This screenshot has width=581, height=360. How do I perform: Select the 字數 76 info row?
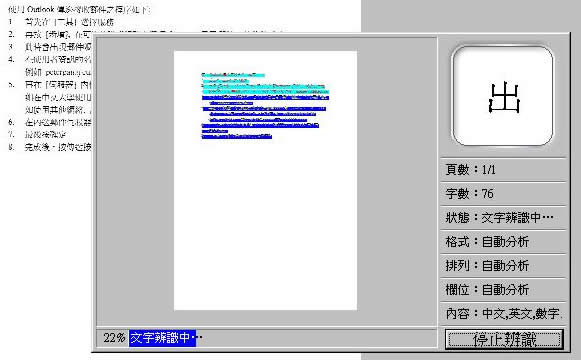pyautogui.click(x=503, y=194)
